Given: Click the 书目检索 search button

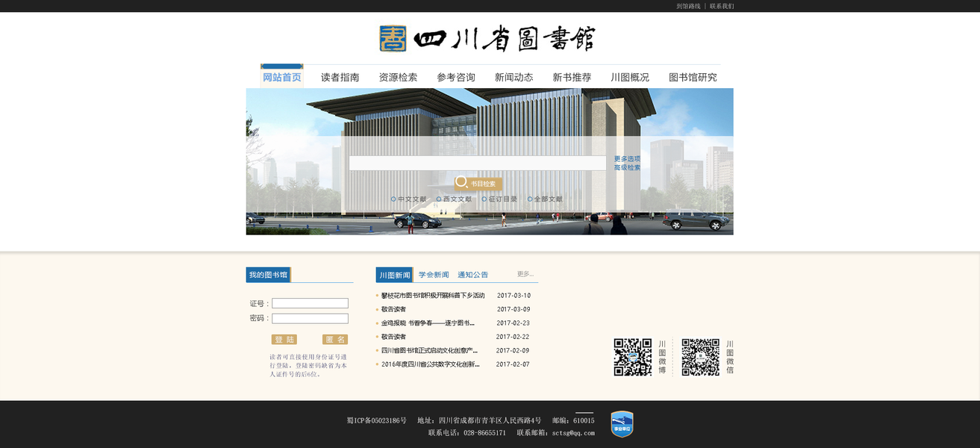Looking at the screenshot, I should click(478, 183).
